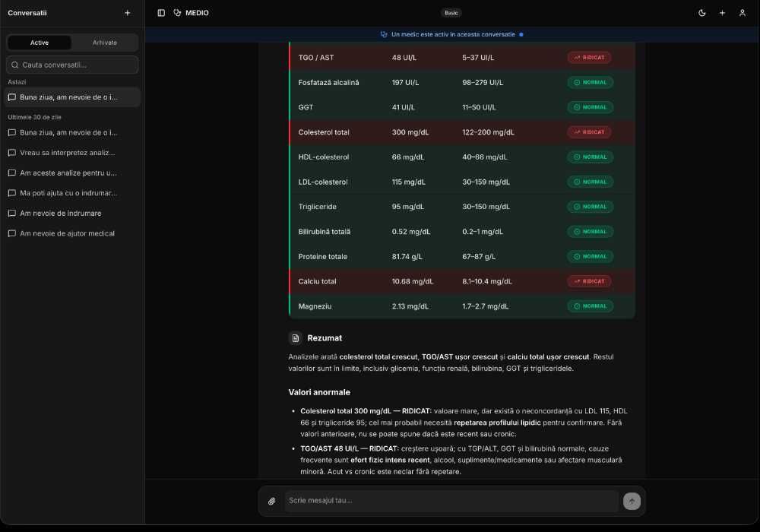This screenshot has height=532, width=760.
Task: Click chat icon beside 'Am aceste analize pentru u...'
Action: pyautogui.click(x=12, y=173)
